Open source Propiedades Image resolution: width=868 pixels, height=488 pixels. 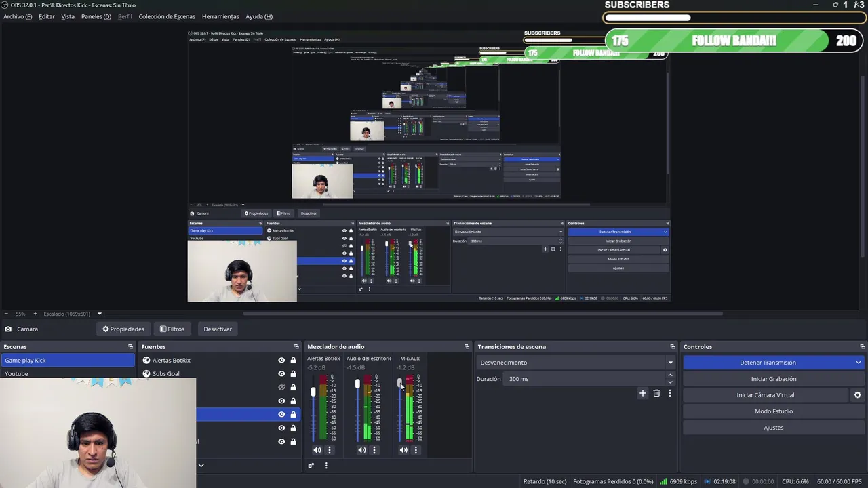123,329
